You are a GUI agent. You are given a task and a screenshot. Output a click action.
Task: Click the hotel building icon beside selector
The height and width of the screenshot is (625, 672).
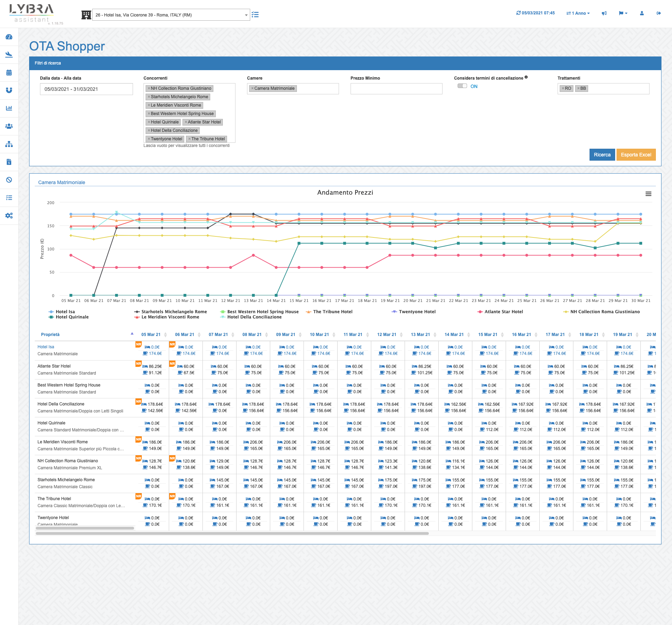point(86,15)
